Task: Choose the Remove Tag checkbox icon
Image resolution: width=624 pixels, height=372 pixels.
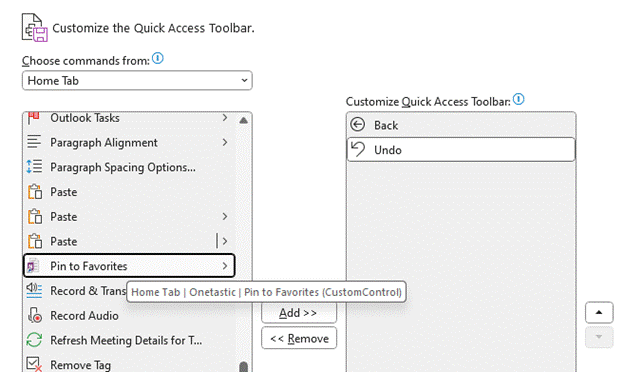Action: click(34, 364)
